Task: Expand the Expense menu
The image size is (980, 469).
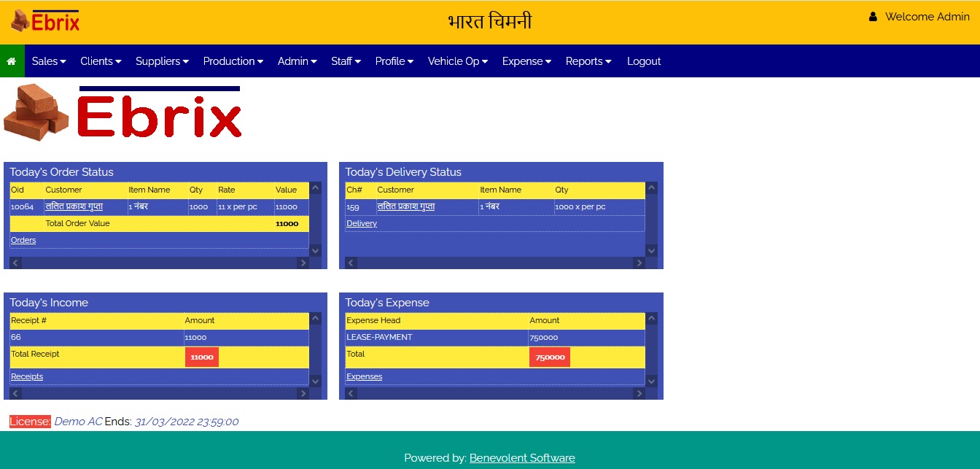Action: click(526, 61)
